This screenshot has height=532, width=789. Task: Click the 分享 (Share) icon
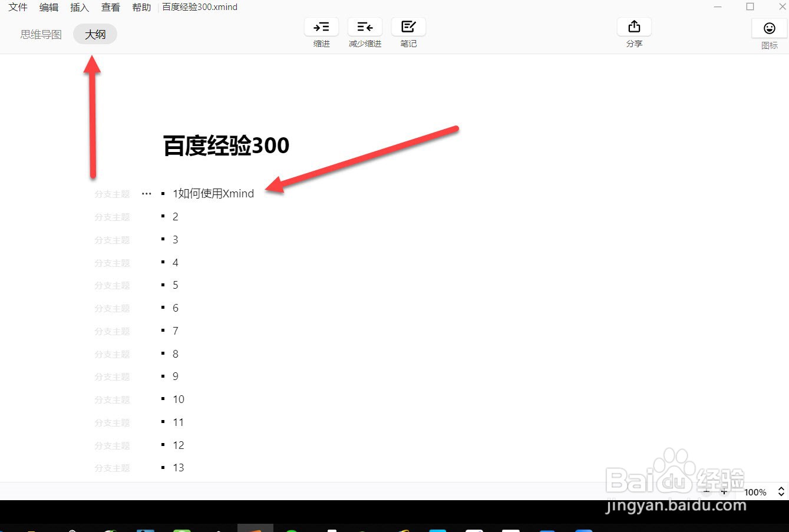coord(634,27)
